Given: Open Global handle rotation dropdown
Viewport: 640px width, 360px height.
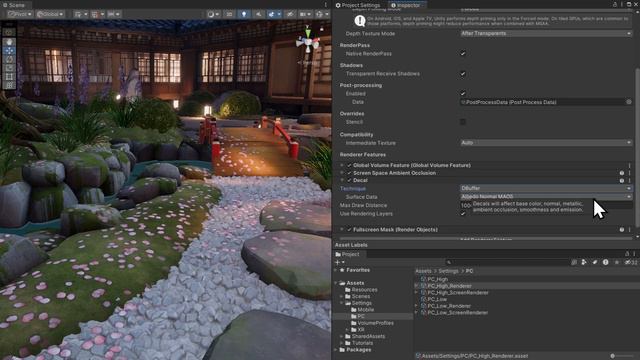Looking at the screenshot, I should 50,14.
